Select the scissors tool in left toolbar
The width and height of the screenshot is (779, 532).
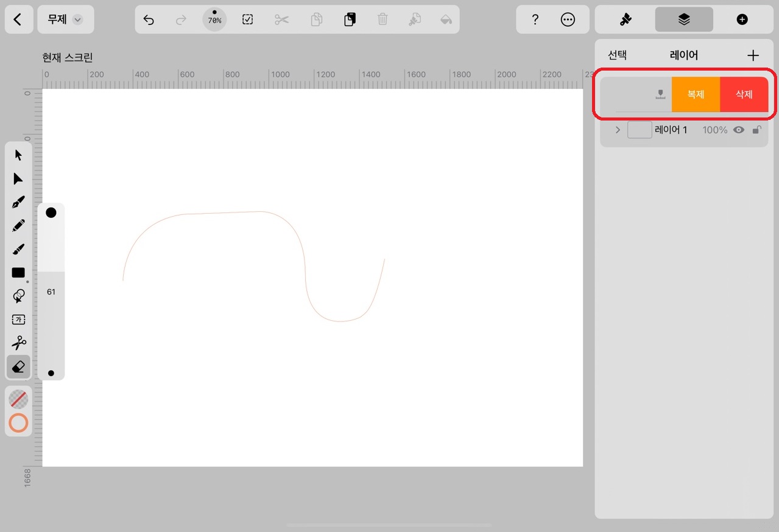pyautogui.click(x=18, y=343)
